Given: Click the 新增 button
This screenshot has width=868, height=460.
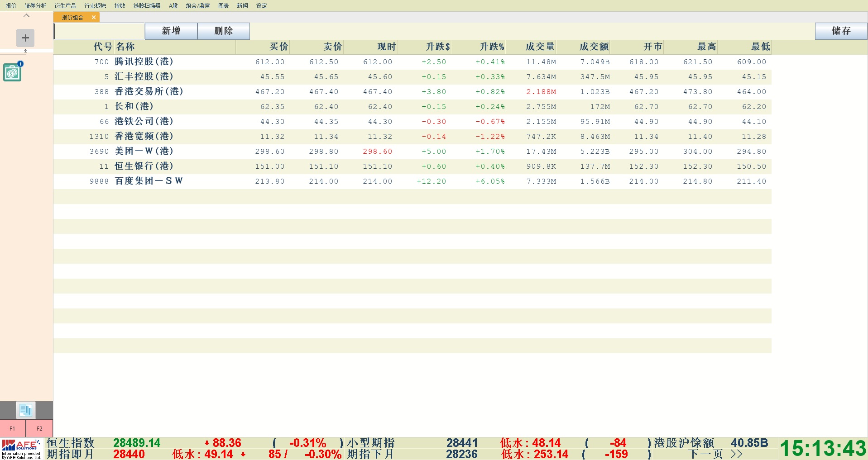Looking at the screenshot, I should (171, 31).
